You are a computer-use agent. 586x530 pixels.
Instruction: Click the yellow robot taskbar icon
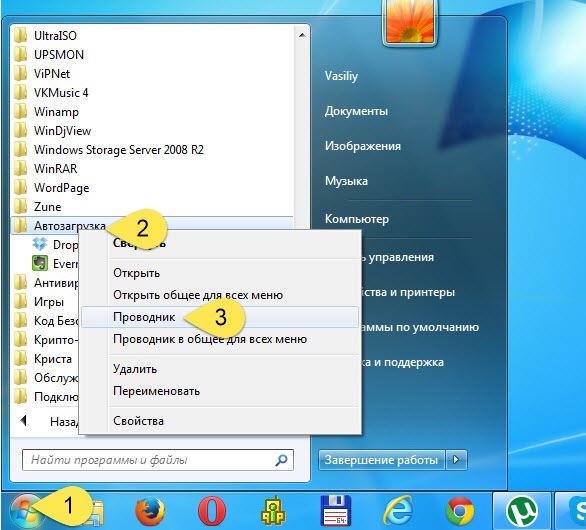(274, 510)
